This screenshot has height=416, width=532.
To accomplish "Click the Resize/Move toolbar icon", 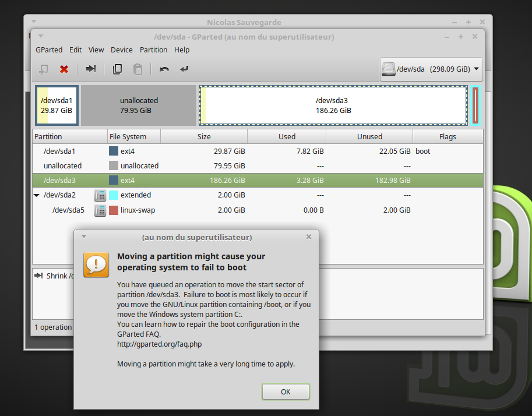I will 90,69.
